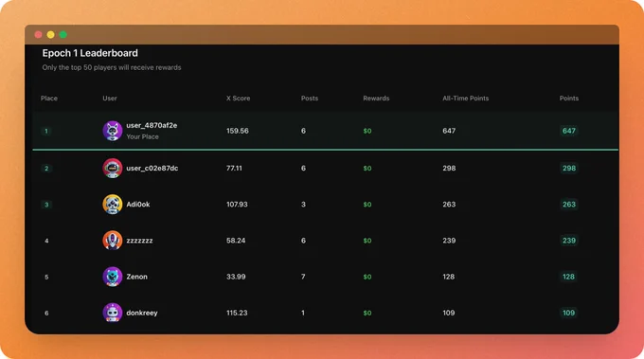644x359 pixels.
Task: Click the avatar of user_4870af2e
Action: coord(112,131)
